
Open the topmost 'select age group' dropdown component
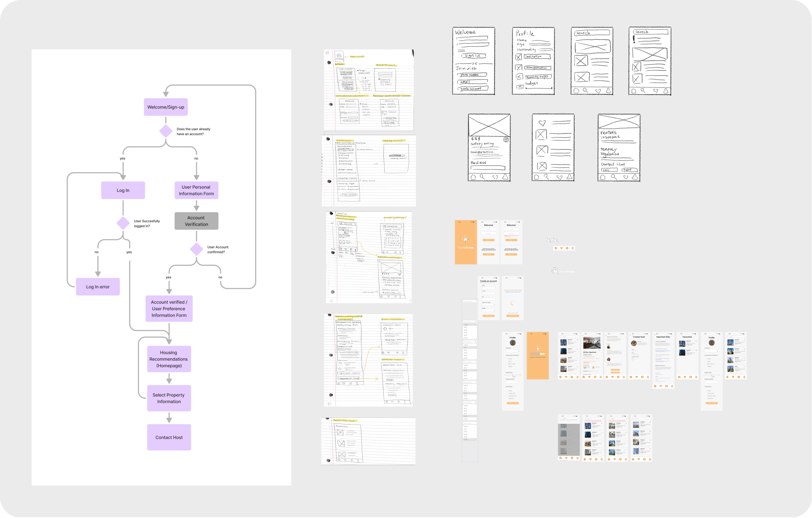[470, 301]
